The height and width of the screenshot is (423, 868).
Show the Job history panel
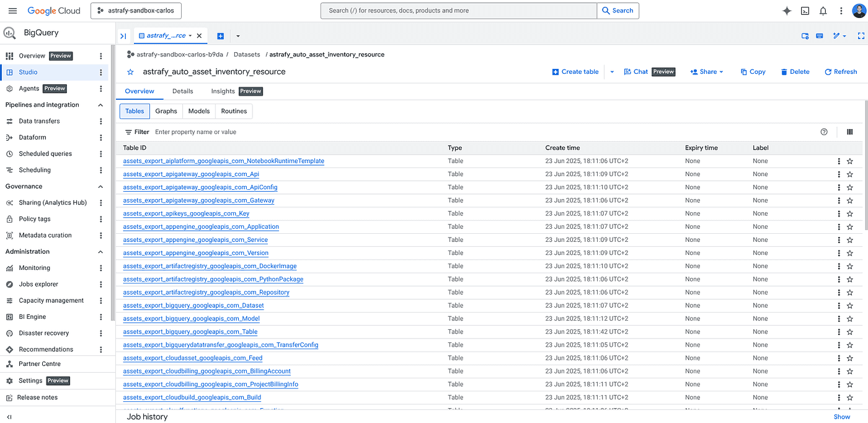pos(841,417)
